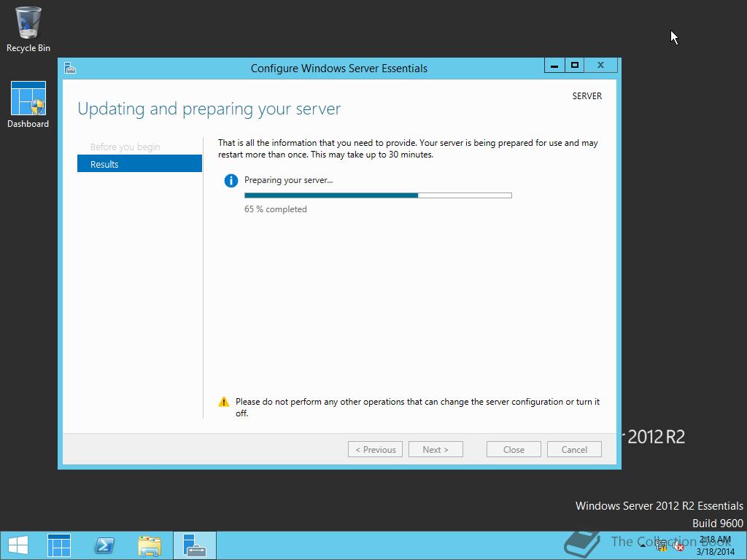This screenshot has width=747, height=560.
Task: Click the yellow warning triangle icon
Action: pos(224,402)
